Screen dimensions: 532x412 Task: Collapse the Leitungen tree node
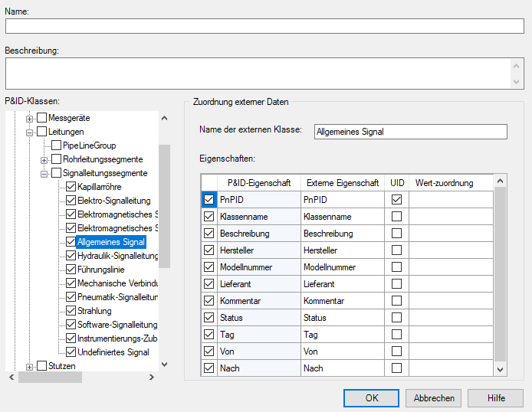pos(31,132)
